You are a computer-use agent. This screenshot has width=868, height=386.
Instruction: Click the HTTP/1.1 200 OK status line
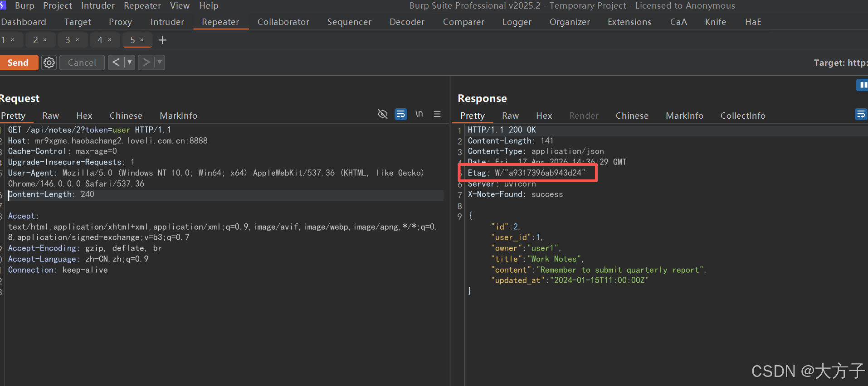click(502, 130)
